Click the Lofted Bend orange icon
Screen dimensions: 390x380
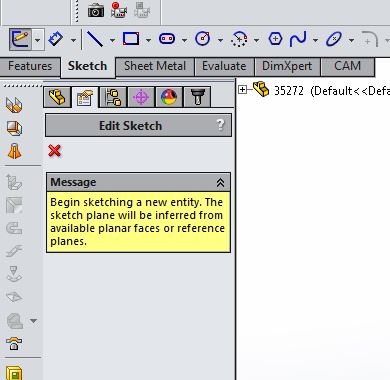(x=14, y=151)
